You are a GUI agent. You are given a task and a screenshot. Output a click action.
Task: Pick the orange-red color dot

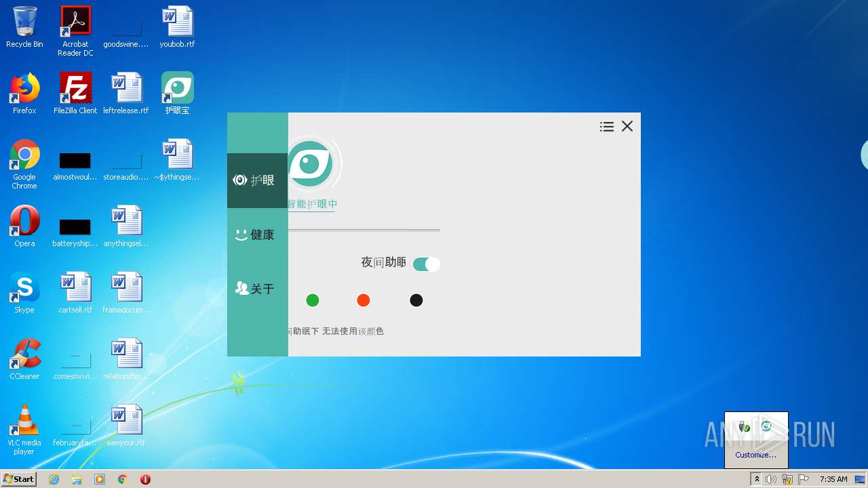(363, 300)
